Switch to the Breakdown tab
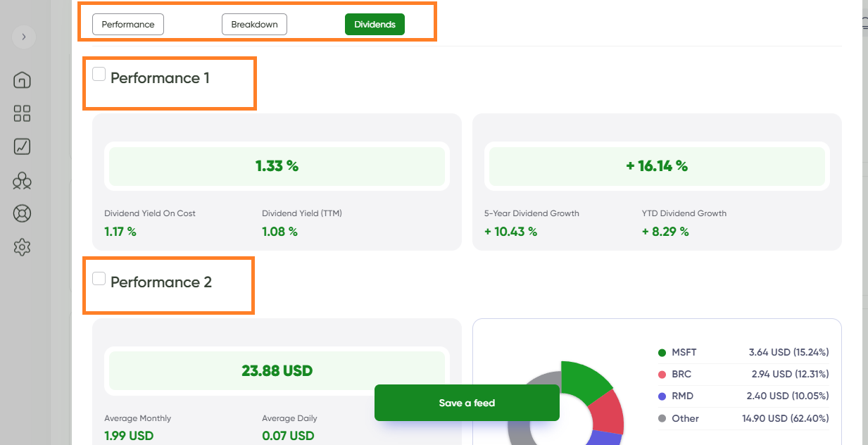This screenshot has height=445, width=868. 254,24
